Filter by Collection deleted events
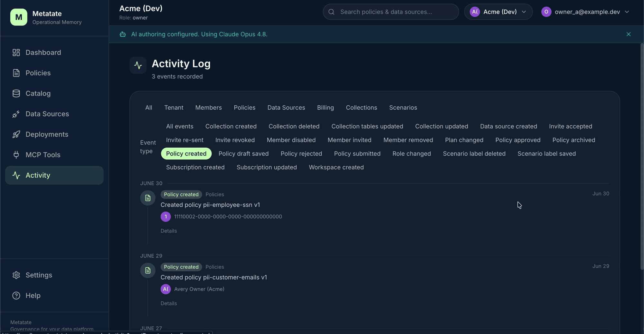 294,126
